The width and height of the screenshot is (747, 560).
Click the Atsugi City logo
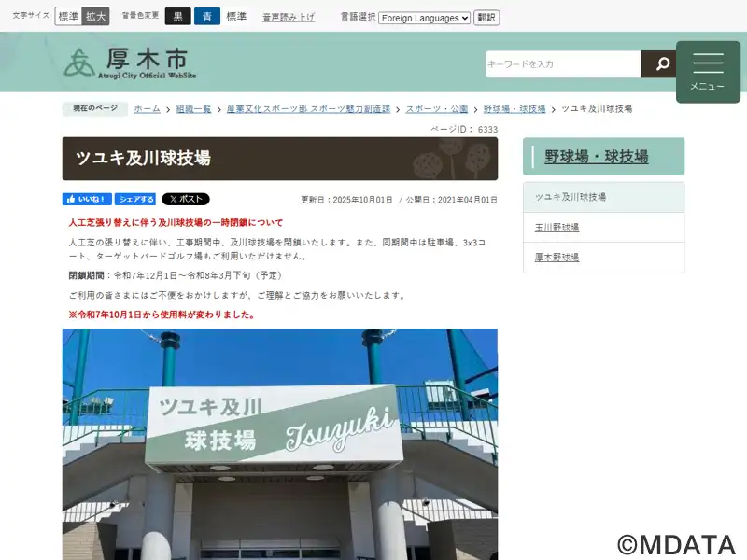(130, 63)
